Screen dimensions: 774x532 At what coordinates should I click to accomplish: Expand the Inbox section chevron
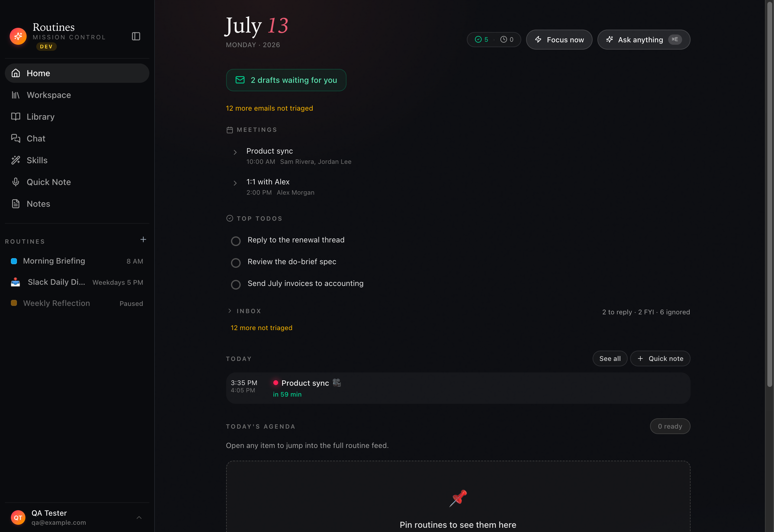230,311
